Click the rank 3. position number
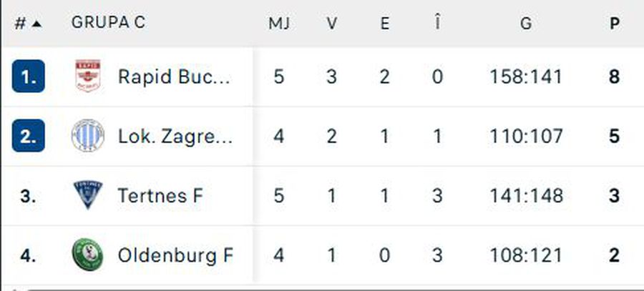This screenshot has width=644, height=291. (x=29, y=195)
